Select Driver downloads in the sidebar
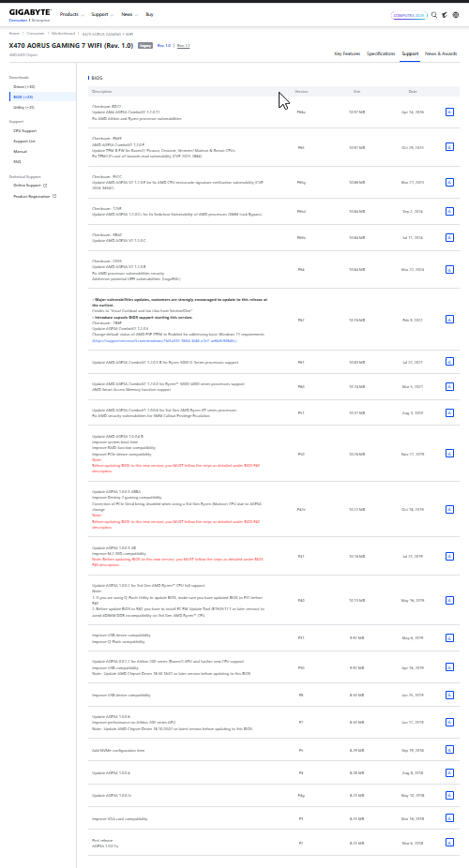The height and width of the screenshot is (868, 469). tap(23, 87)
